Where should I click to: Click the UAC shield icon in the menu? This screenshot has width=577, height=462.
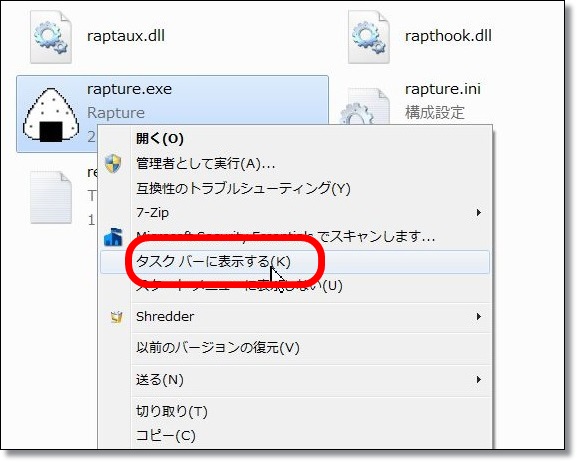click(113, 163)
